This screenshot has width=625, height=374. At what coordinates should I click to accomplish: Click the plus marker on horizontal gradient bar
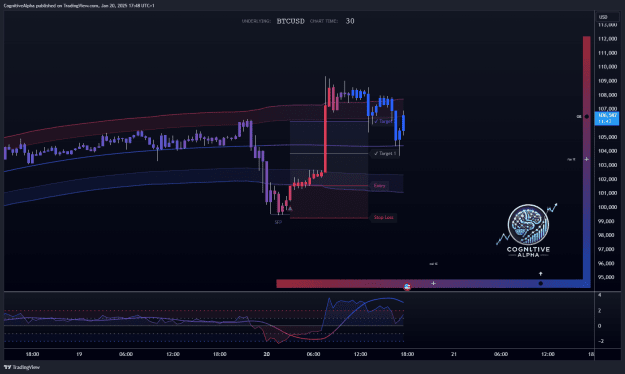(433, 283)
